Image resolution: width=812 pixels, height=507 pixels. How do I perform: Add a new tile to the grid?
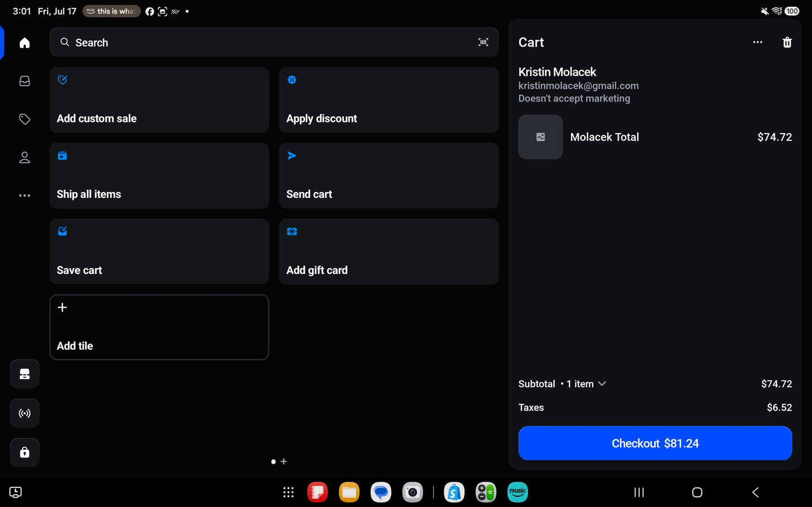[x=159, y=327]
